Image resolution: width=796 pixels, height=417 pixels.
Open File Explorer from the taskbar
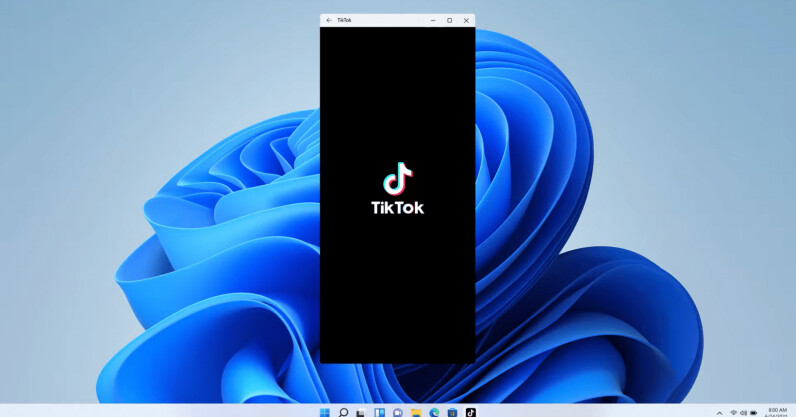pos(415,412)
